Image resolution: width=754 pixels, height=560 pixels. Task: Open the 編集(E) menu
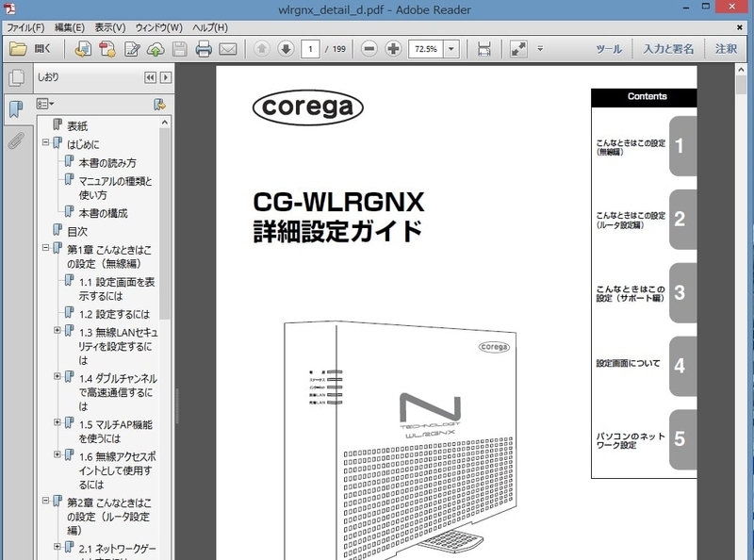(70, 27)
